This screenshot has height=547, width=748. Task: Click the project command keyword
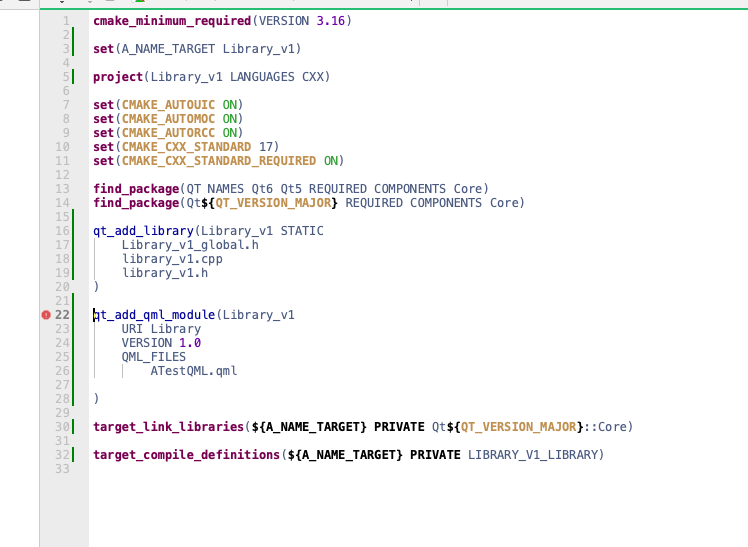118,77
